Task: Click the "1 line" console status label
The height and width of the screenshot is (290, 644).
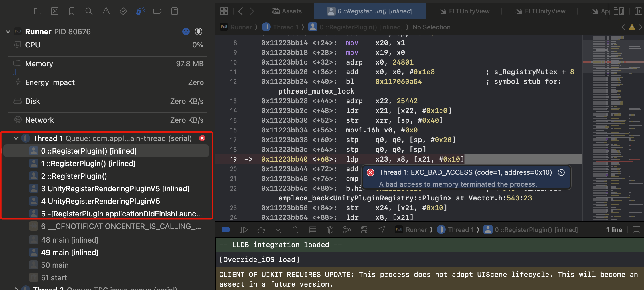Action: [x=614, y=230]
